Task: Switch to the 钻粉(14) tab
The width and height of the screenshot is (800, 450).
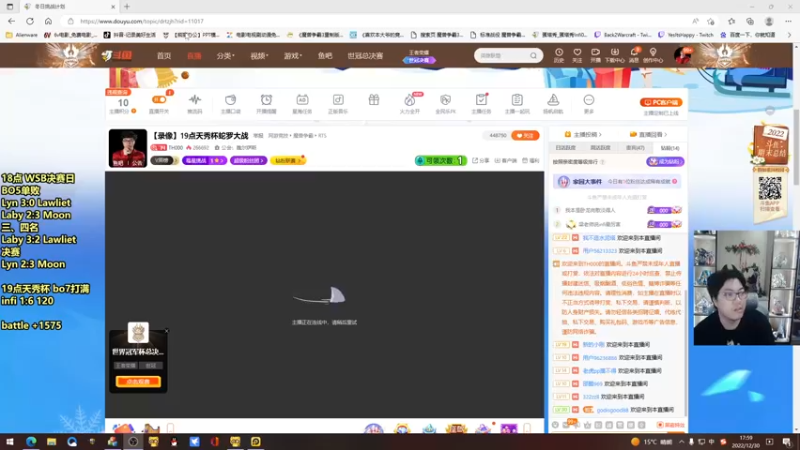Action: coord(669,148)
